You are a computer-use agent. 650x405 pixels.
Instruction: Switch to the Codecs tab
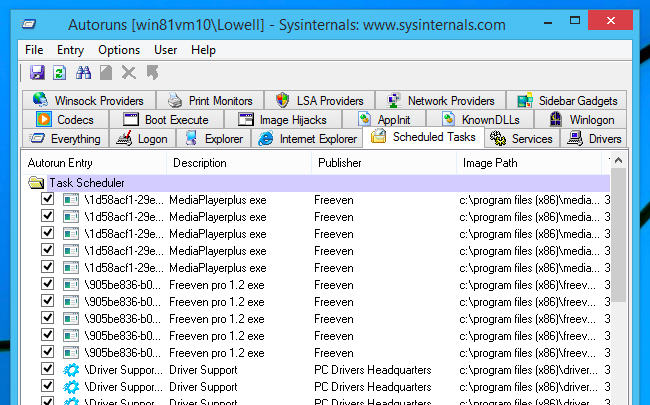coord(65,119)
